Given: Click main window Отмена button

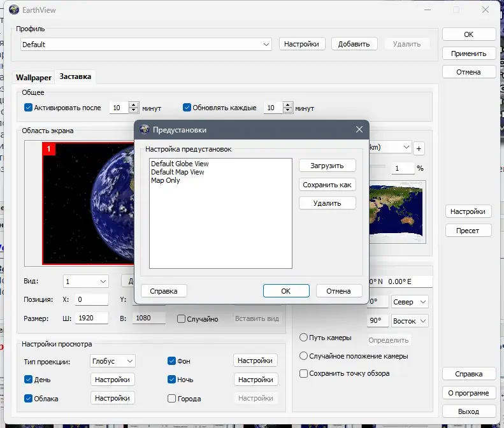Looking at the screenshot, I should coord(469,72).
